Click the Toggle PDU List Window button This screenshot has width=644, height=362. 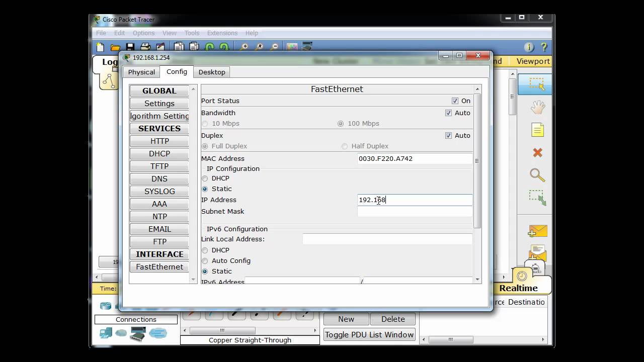click(x=369, y=334)
